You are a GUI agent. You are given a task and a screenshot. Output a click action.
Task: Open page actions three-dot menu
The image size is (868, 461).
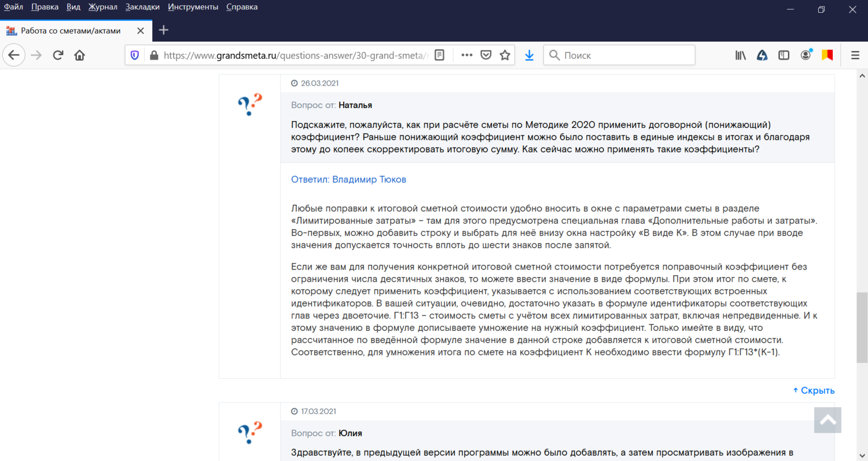pos(467,55)
